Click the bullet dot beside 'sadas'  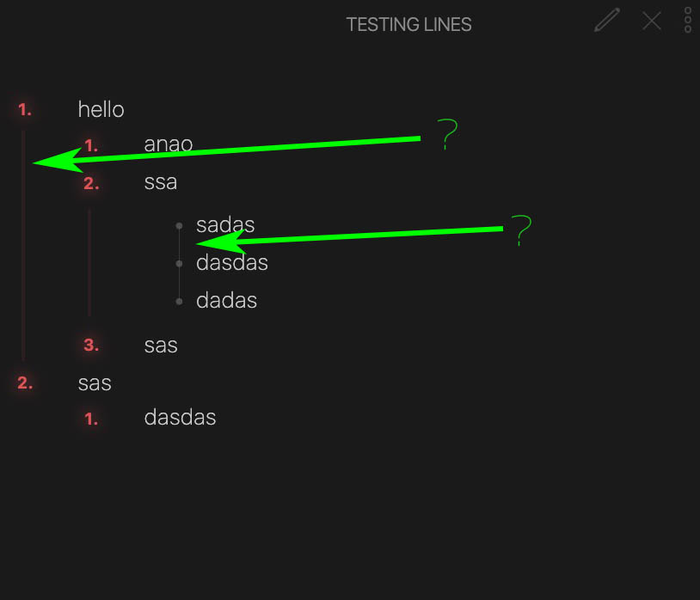tap(179, 226)
